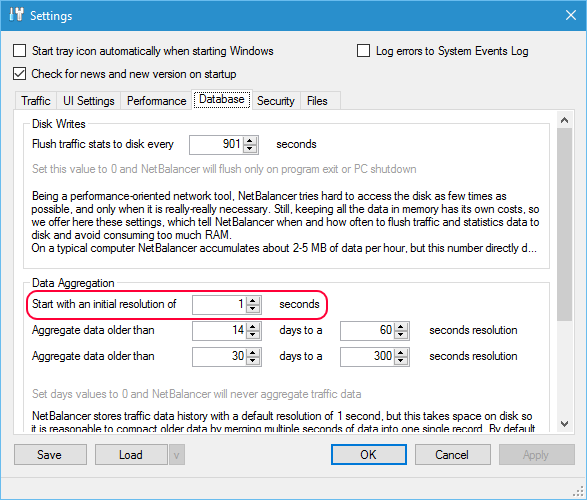Close the Settings dialog
The image size is (587, 500).
point(571,15)
